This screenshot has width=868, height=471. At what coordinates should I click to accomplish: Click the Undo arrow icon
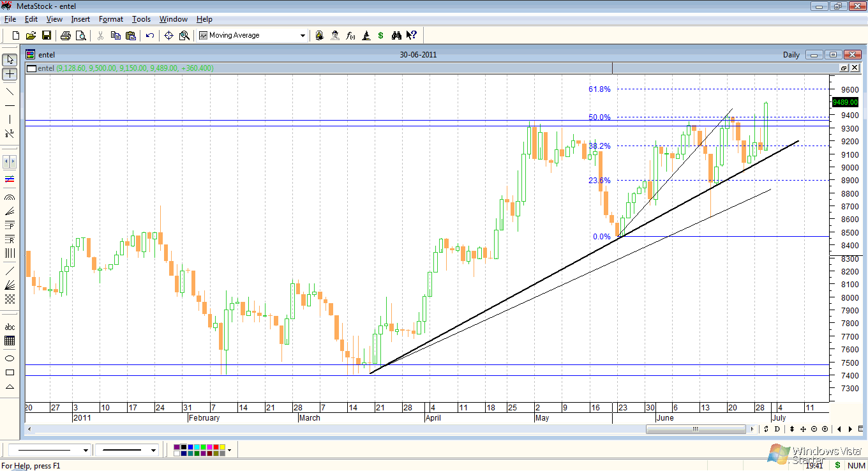click(x=149, y=36)
